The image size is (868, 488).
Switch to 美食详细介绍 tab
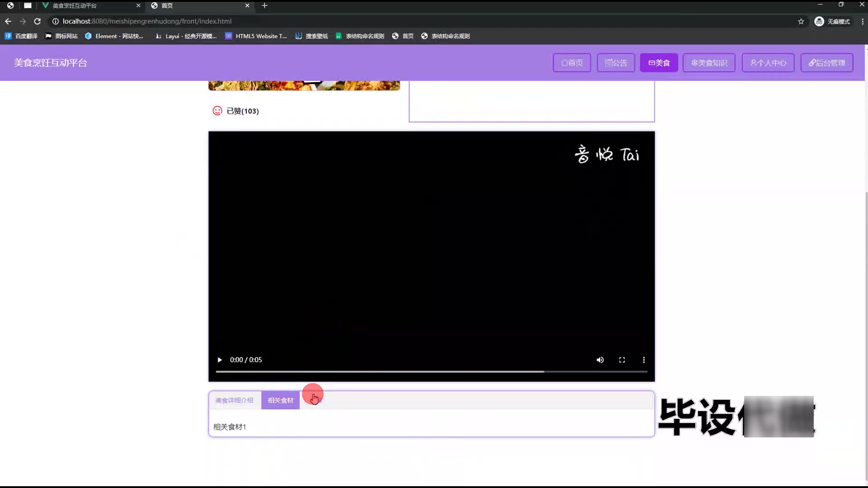(234, 400)
